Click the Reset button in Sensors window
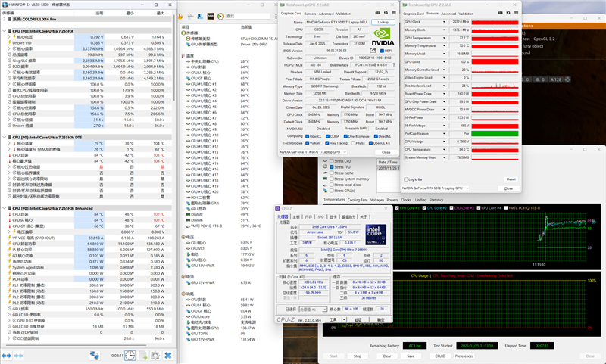606x364 pixels. tap(511, 179)
